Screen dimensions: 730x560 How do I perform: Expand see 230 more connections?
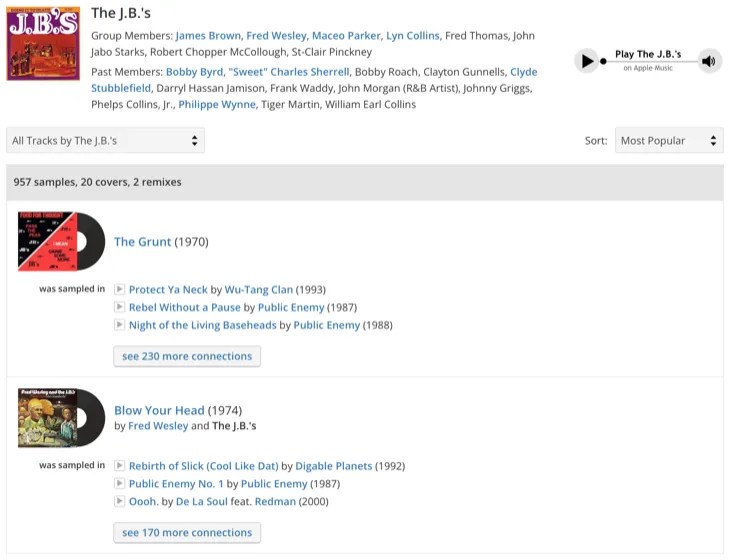[187, 356]
